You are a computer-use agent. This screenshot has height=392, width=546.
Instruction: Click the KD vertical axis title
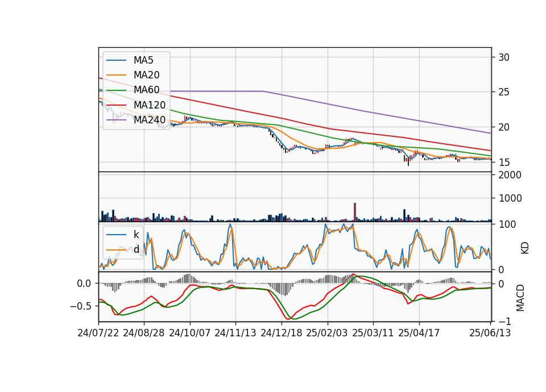pyautogui.click(x=524, y=248)
